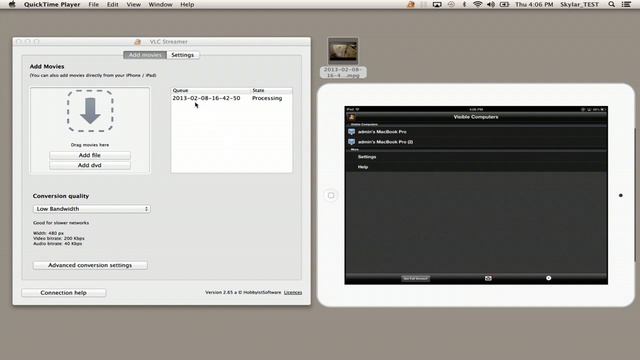This screenshot has width=640, height=360.
Task: Select queue item 2013-02-08-16-42-50
Action: [206, 98]
